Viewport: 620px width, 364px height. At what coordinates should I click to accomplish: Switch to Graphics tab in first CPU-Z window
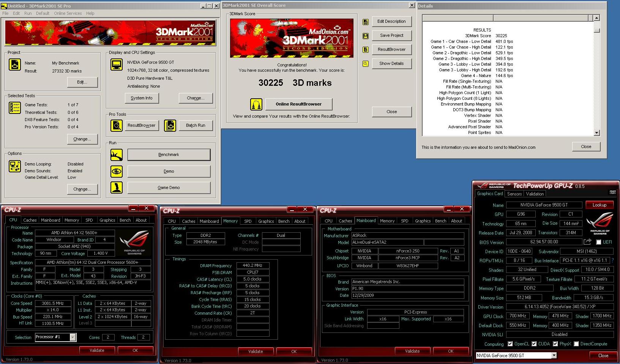(107, 220)
